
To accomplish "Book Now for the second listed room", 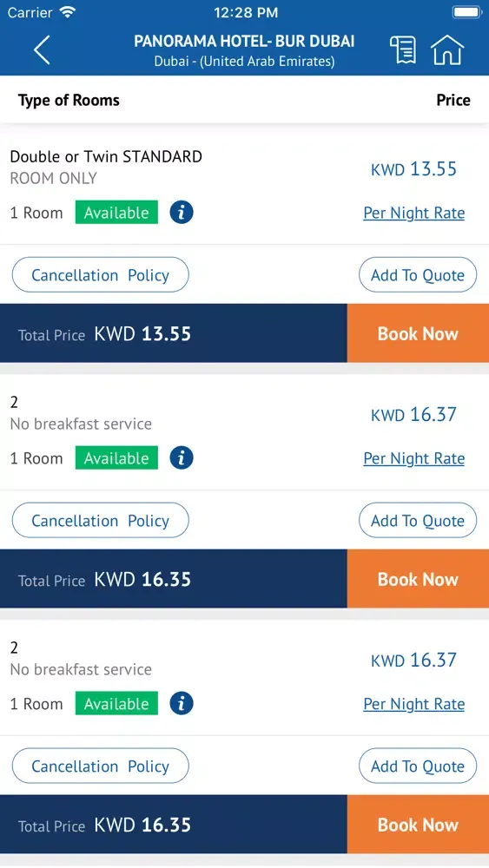I will coord(418,579).
